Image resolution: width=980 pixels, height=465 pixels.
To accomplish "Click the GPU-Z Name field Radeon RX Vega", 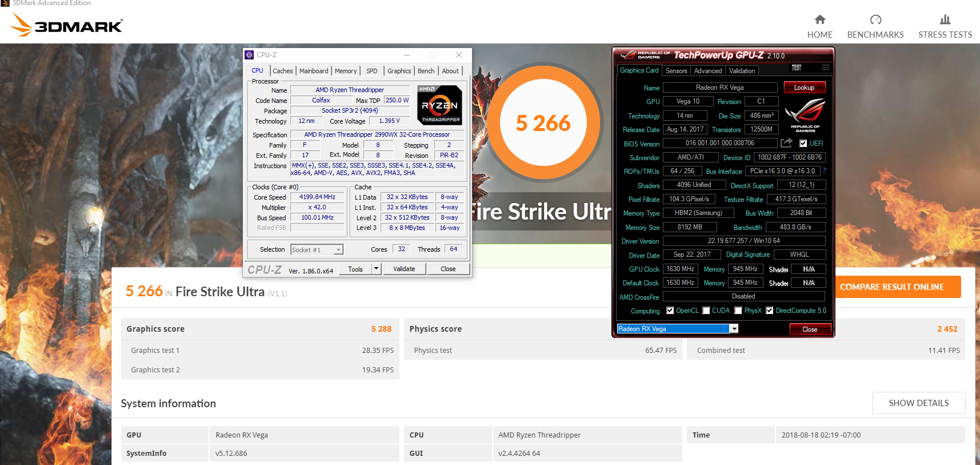I will (x=720, y=88).
